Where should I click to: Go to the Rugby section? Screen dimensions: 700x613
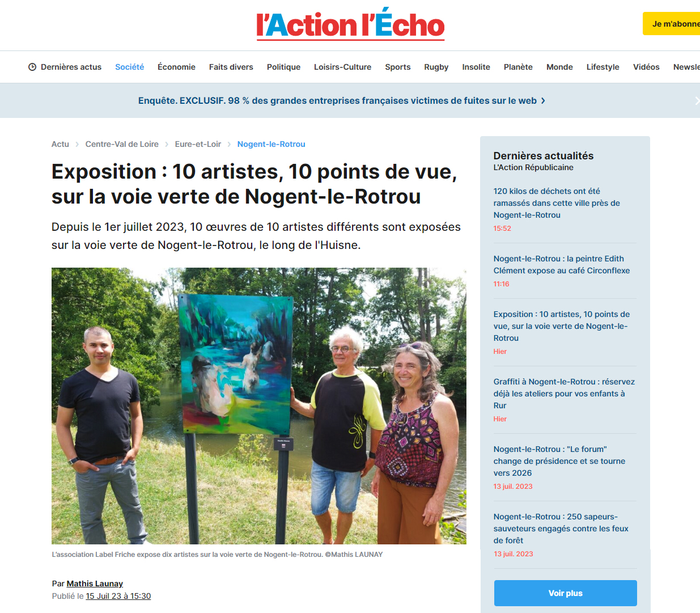(436, 67)
